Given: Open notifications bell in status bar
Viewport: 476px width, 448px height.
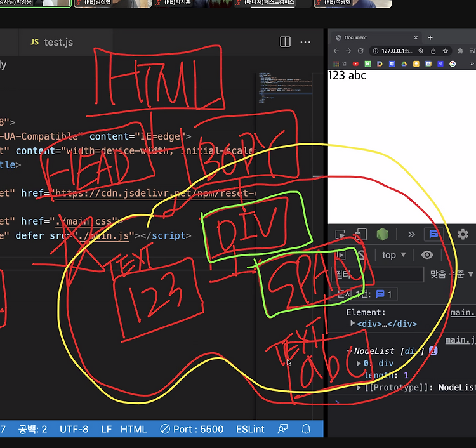Looking at the screenshot, I should tap(306, 429).
